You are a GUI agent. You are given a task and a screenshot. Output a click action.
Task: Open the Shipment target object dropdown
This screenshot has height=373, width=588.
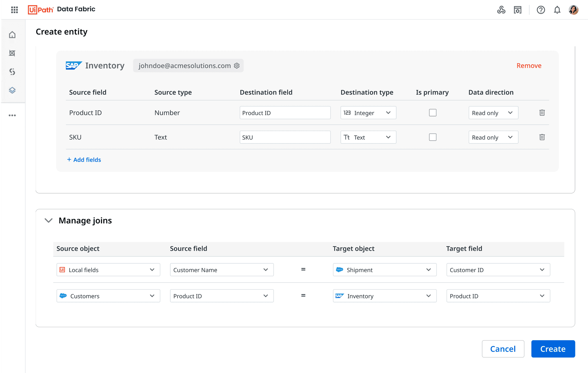384,270
